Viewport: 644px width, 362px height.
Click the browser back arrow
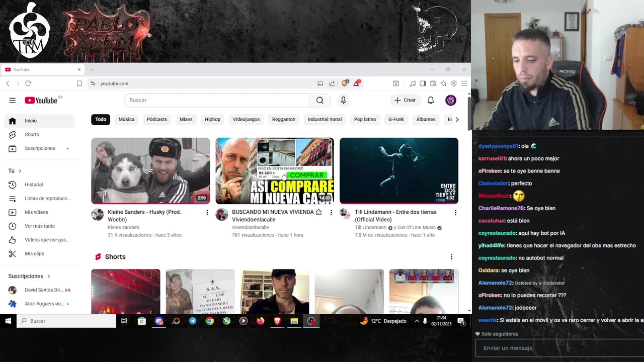click(8, 83)
